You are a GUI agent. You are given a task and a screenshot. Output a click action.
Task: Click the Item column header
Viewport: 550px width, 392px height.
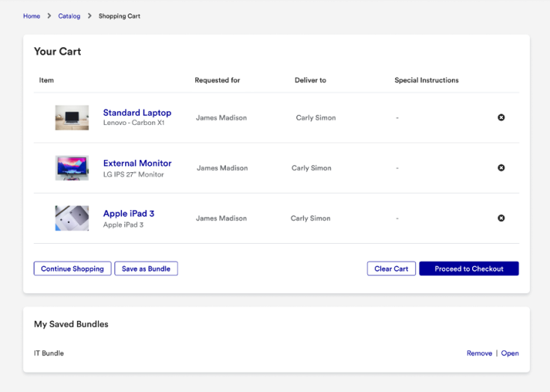[46, 80]
